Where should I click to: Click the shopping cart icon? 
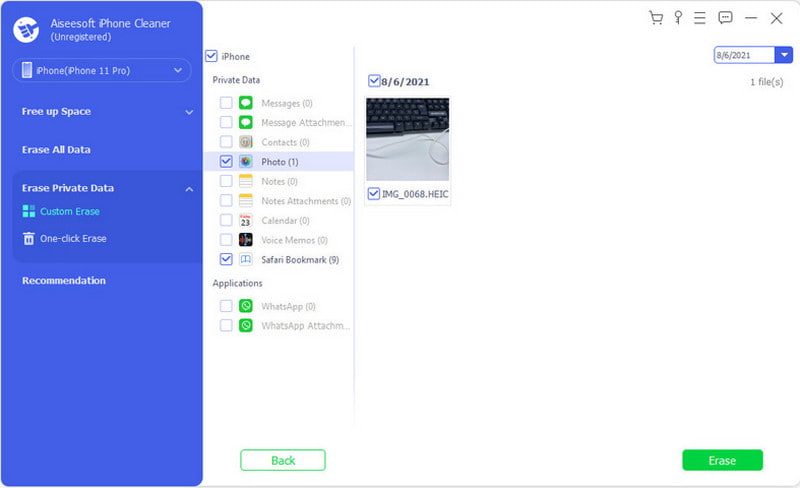(656, 18)
